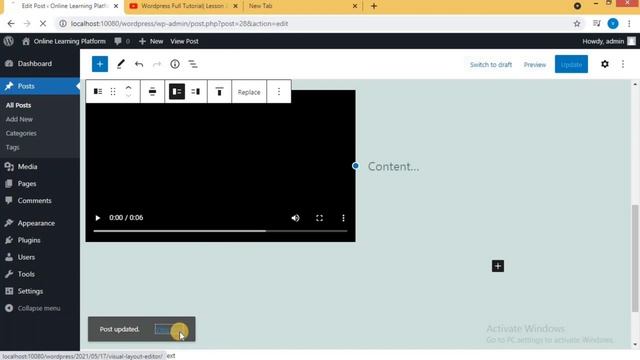
Task: Bookmark this page star
Action: point(577,24)
